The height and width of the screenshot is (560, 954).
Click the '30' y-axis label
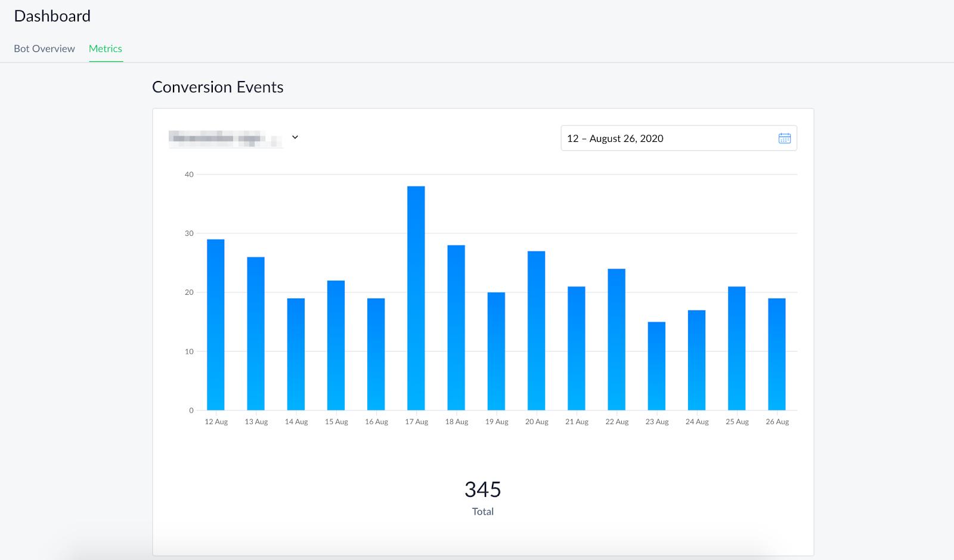189,234
